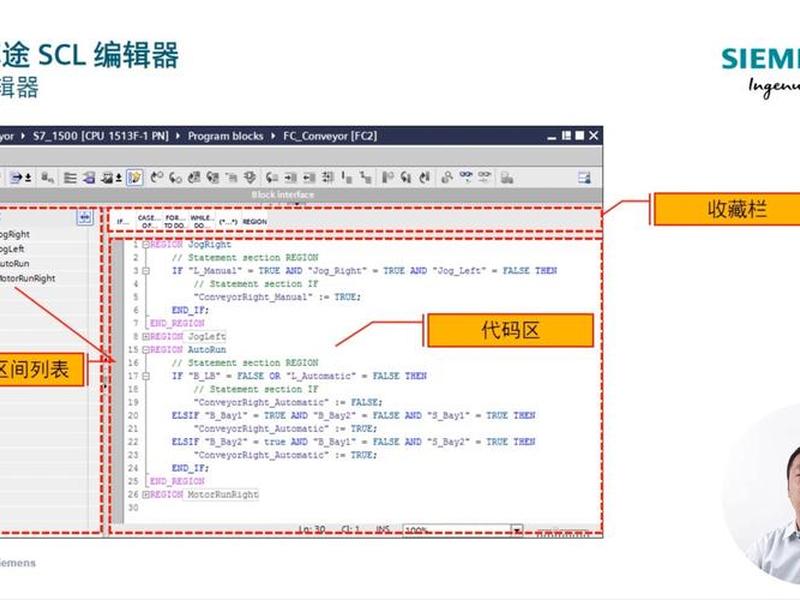Click the float window button in title bar
Screen dimensions: 800x600
[566, 136]
